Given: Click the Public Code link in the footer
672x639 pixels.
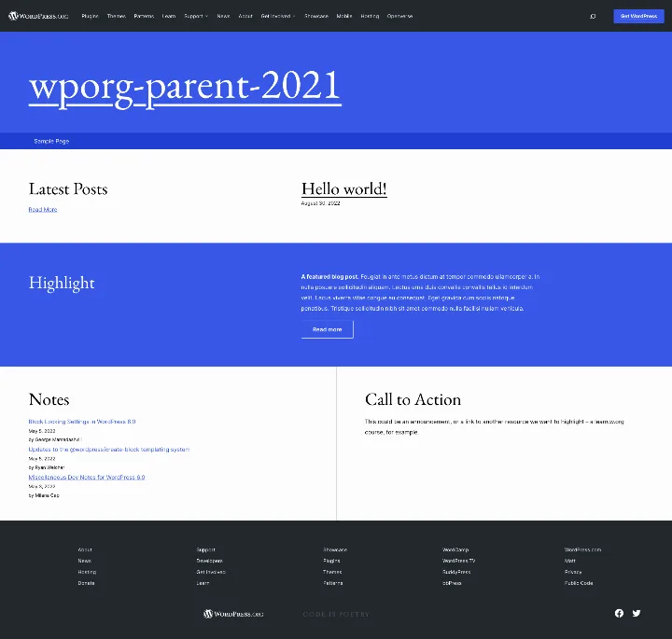Looking at the screenshot, I should click(579, 583).
